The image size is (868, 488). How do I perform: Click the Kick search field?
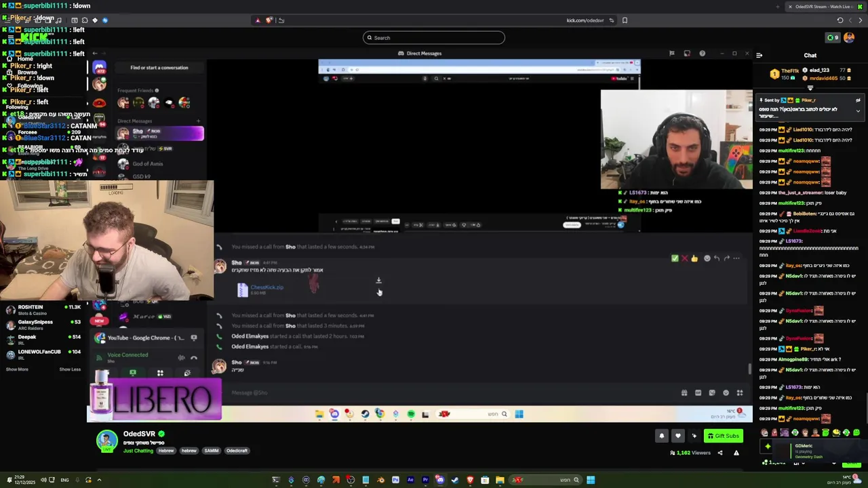pyautogui.click(x=434, y=38)
